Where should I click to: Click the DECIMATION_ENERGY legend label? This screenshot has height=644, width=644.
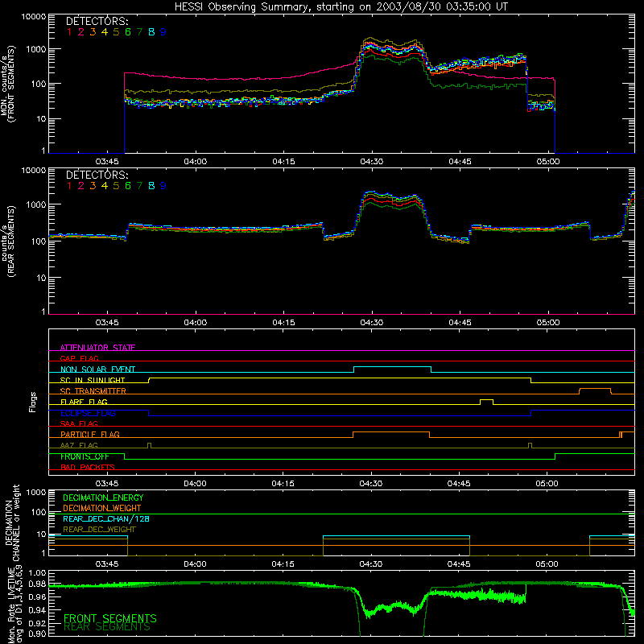click(x=103, y=497)
